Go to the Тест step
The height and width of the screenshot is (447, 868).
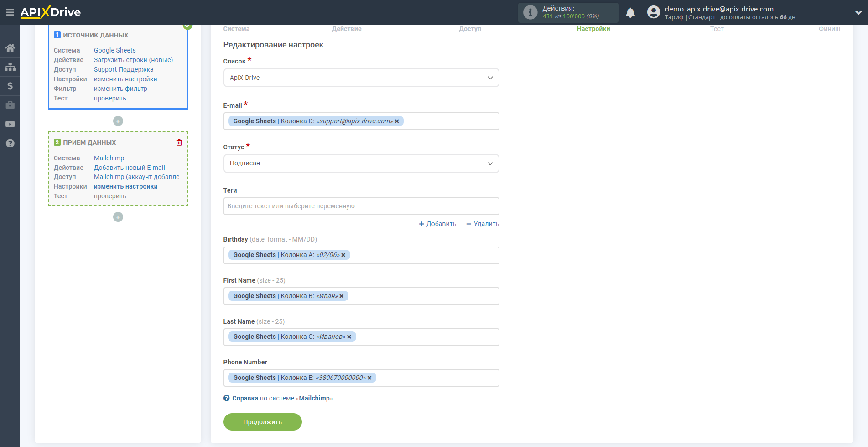[x=717, y=29]
